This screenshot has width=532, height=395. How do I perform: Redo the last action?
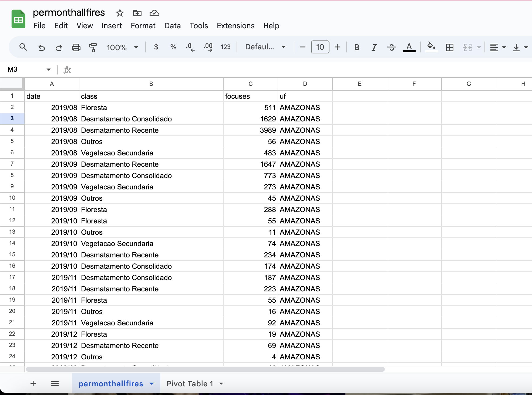59,47
